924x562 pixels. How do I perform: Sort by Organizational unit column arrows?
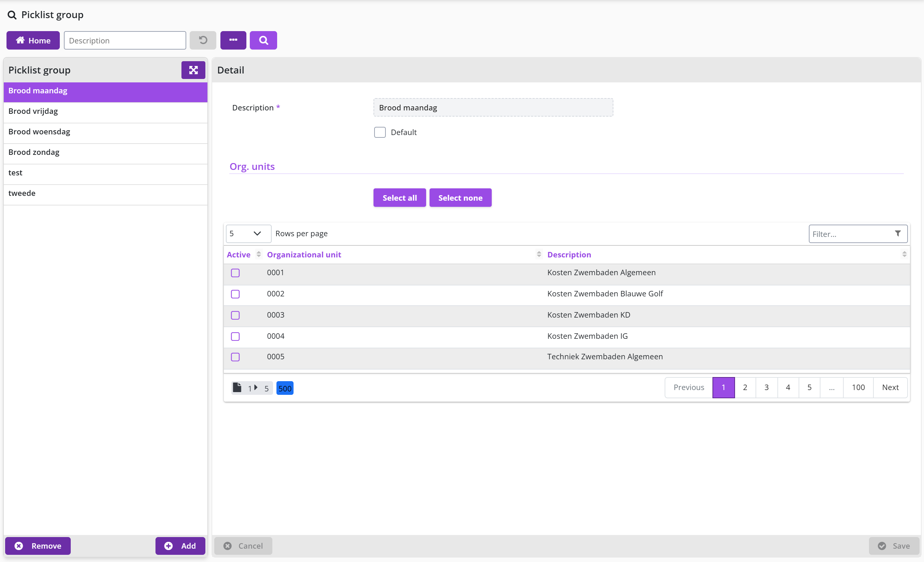point(539,254)
